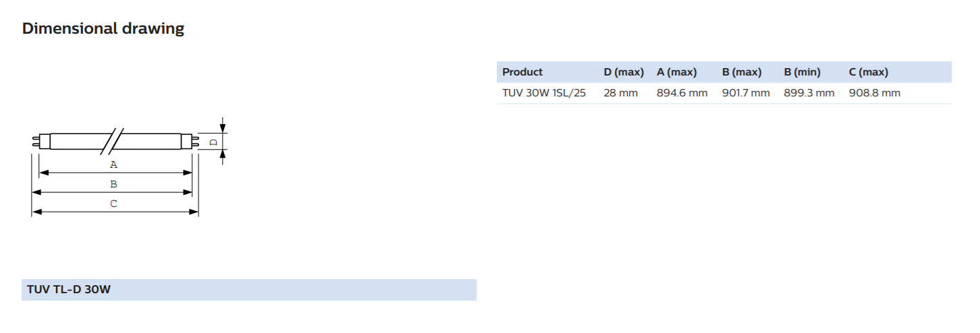Click the 899.3 mm value

click(x=809, y=93)
